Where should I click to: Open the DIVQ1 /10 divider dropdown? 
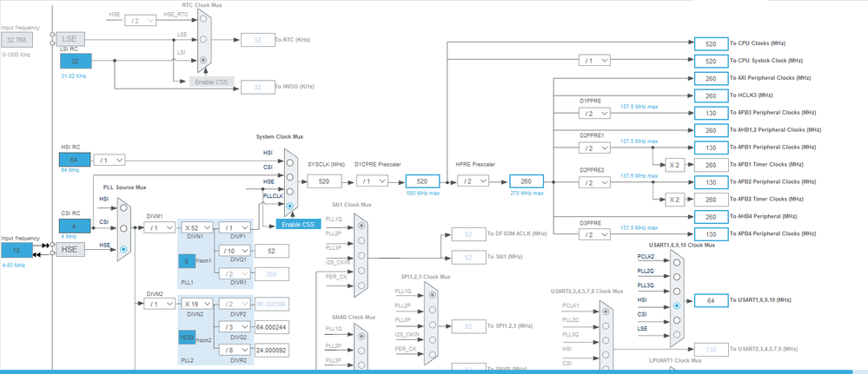(x=235, y=251)
